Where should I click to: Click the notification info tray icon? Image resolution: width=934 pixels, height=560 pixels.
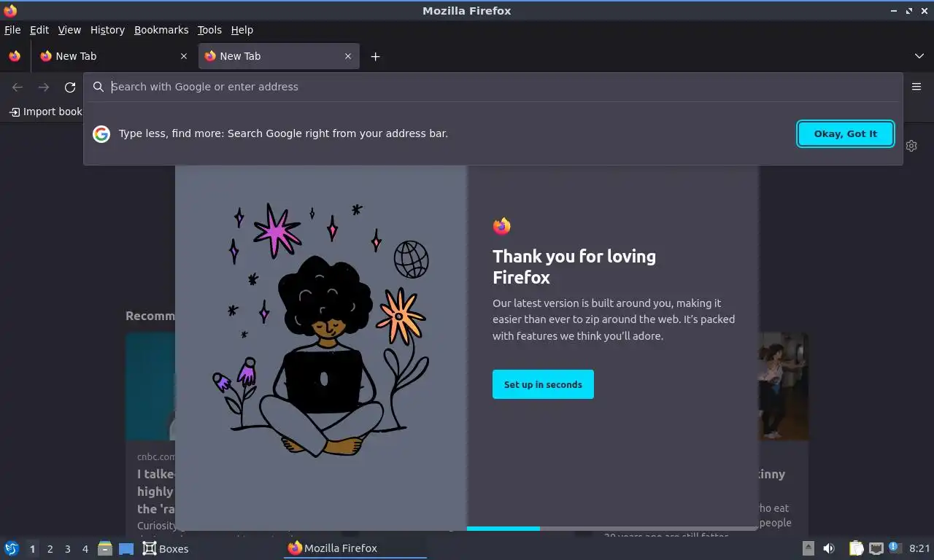click(x=895, y=548)
